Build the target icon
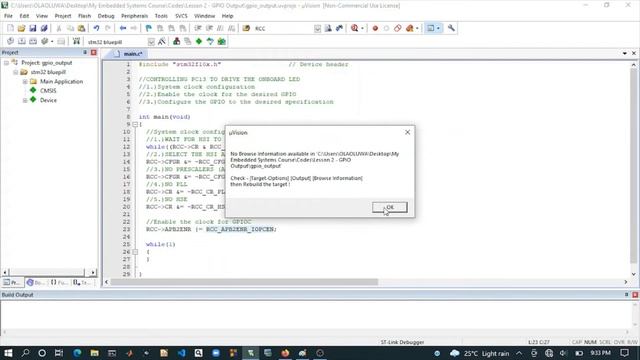The image size is (640, 360). [x=22, y=41]
